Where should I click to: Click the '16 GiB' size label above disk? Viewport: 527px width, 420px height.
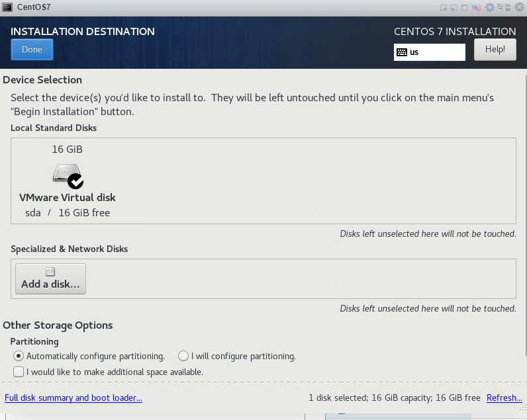click(68, 149)
